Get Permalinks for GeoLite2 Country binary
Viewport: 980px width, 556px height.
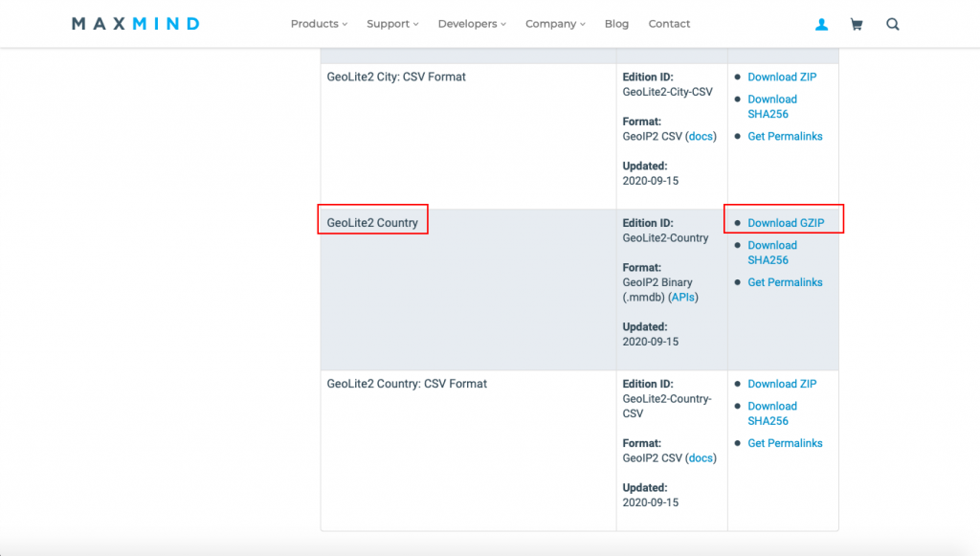click(785, 282)
